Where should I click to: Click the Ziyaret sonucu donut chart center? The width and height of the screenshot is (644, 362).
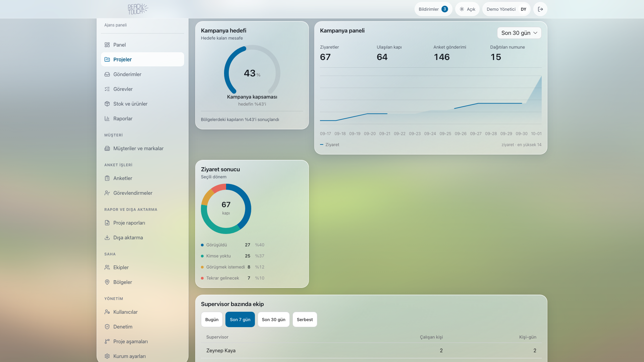[x=226, y=208]
